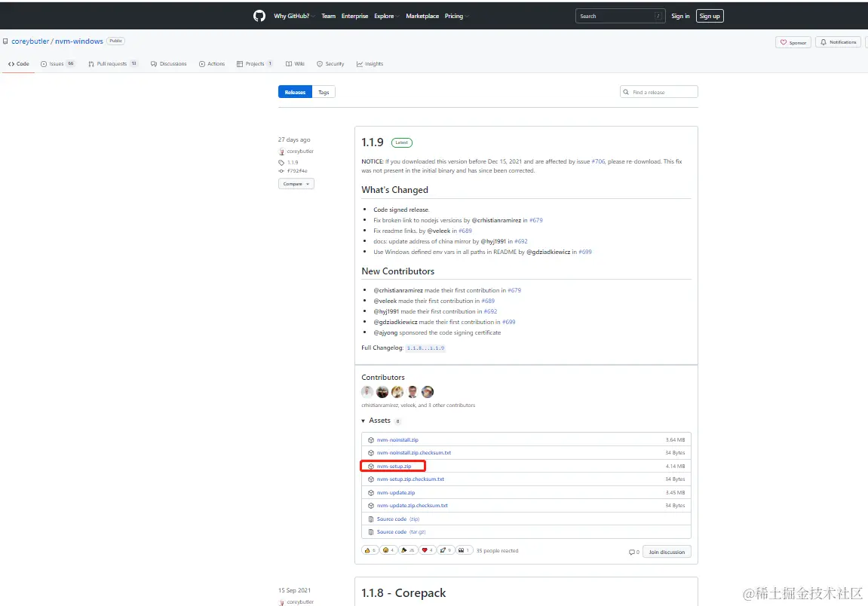This screenshot has width=868, height=606.
Task: Download nvm-setup.zip.checksum.txt
Action: [410, 479]
